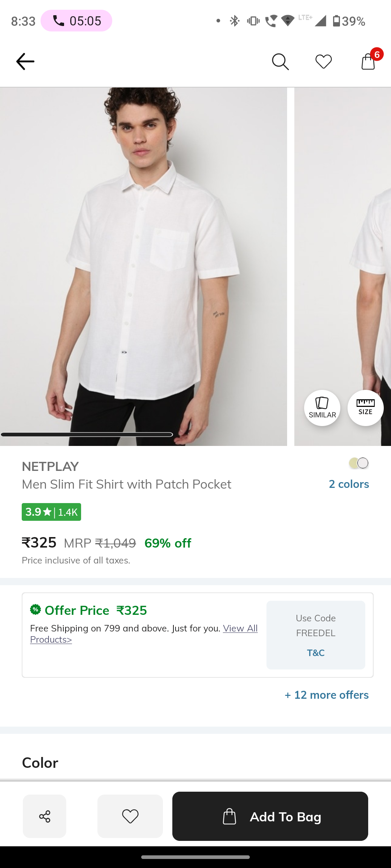This screenshot has width=391, height=868.
Task: Open wishlist heart in top bar
Action: click(323, 61)
